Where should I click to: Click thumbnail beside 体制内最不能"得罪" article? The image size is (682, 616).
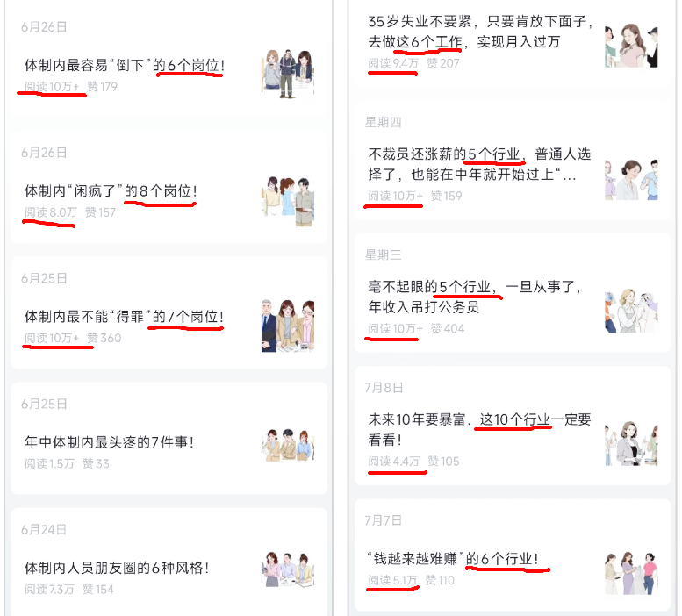pyautogui.click(x=288, y=326)
